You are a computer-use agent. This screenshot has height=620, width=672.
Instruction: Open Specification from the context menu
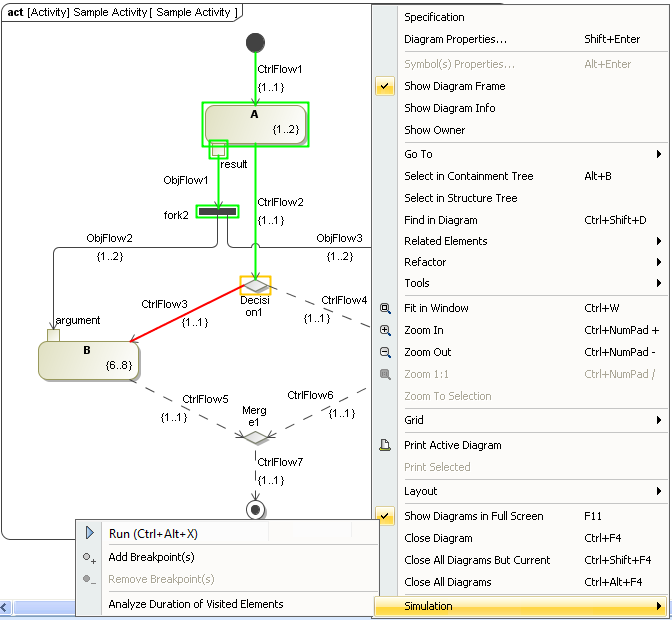[x=434, y=17]
